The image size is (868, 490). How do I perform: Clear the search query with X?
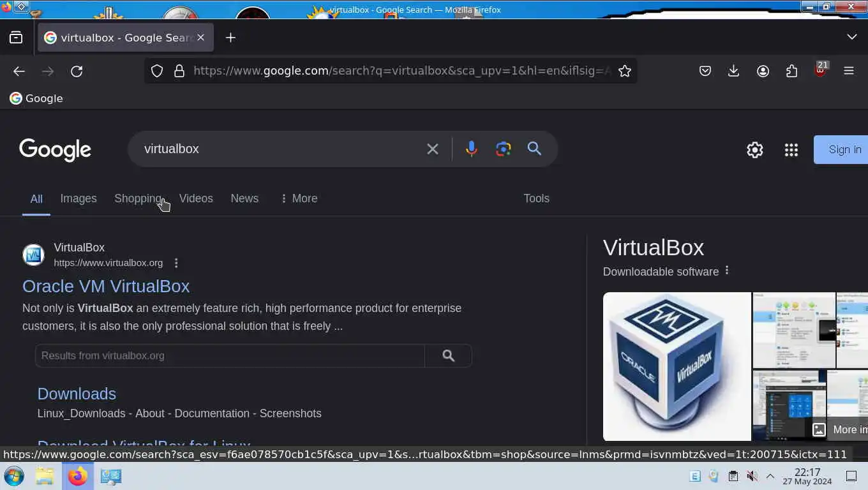click(x=433, y=149)
